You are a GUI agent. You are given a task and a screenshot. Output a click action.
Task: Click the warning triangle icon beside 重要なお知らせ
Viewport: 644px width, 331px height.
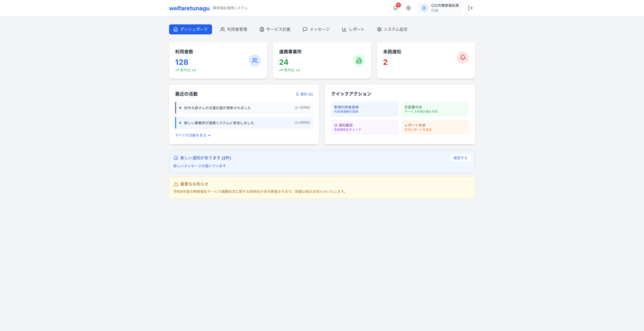click(x=176, y=184)
